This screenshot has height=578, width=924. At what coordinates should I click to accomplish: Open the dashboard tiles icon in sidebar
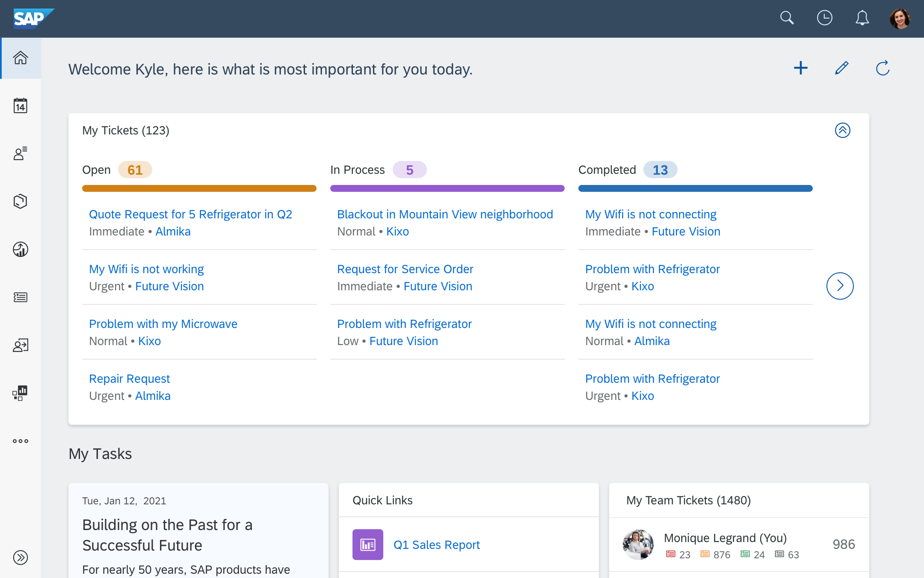[21, 393]
